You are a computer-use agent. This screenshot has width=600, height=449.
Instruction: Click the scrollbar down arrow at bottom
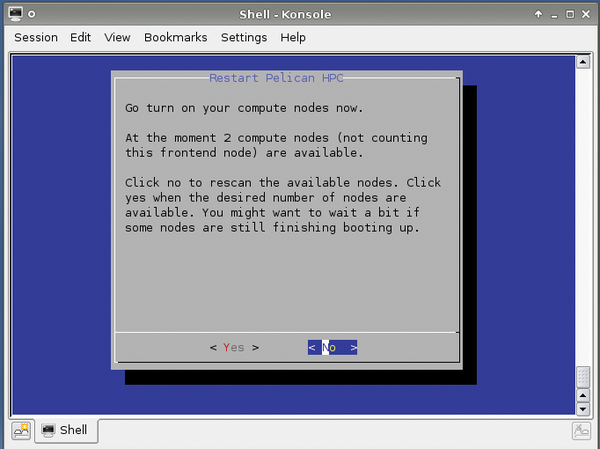tap(583, 408)
